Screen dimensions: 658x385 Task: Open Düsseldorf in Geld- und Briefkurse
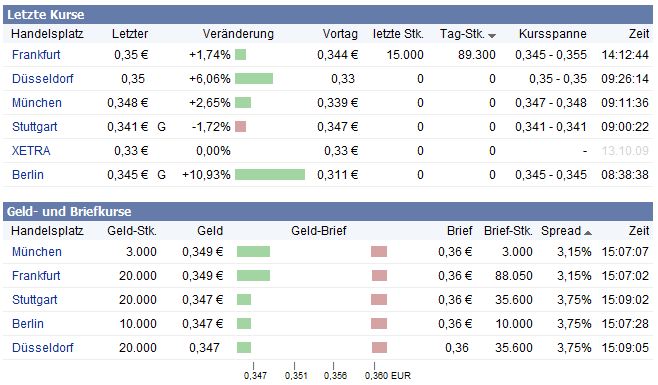point(42,347)
